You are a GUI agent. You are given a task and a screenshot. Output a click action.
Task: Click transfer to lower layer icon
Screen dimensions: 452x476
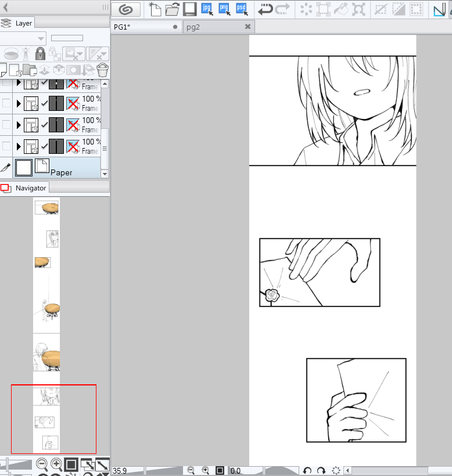44,70
